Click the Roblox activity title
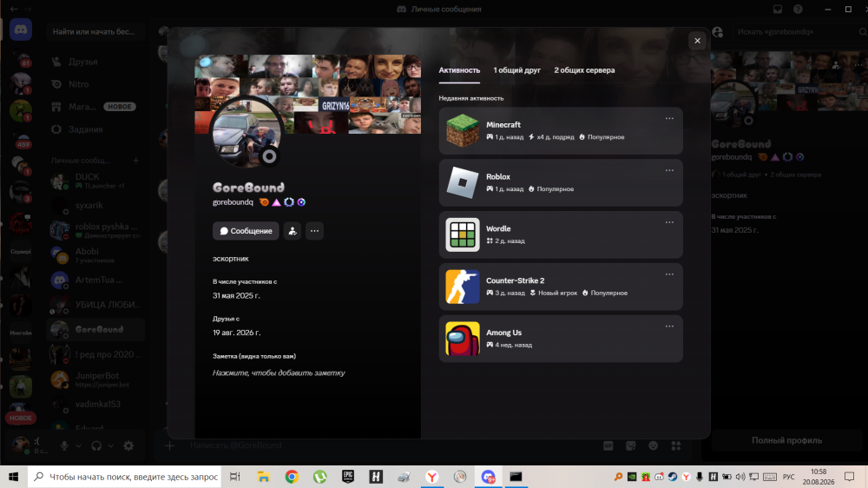Screen dimensions: 868x488 click(x=498, y=176)
